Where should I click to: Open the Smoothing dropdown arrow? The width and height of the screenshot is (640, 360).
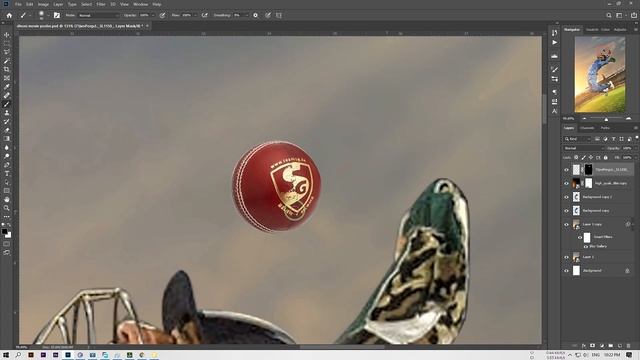(247, 15)
